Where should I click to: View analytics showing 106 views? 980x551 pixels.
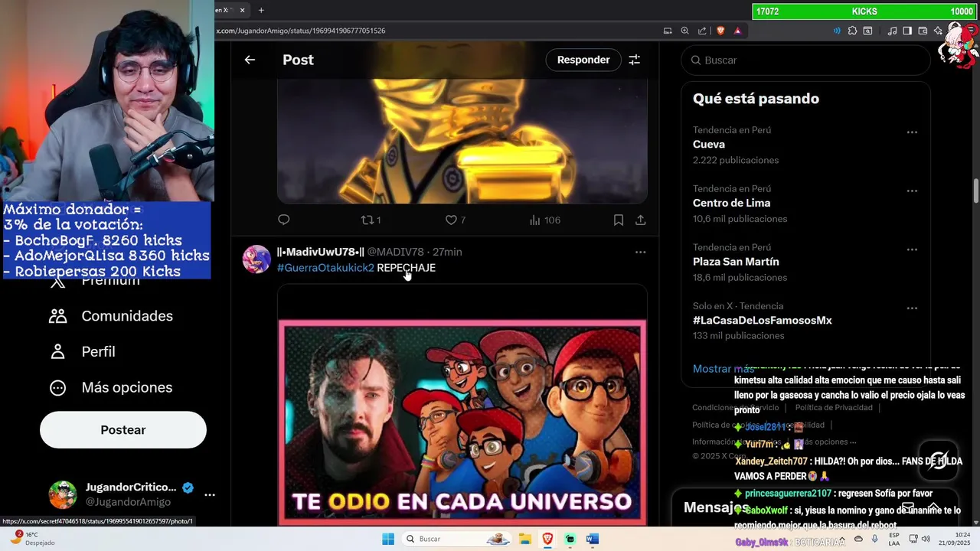pos(544,220)
